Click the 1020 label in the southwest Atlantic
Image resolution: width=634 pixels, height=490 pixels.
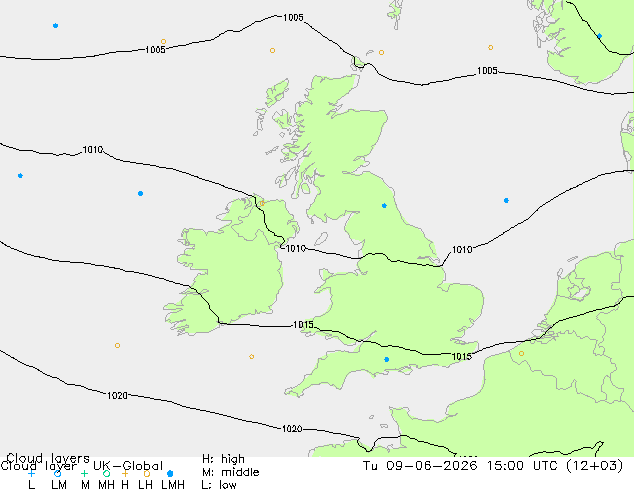click(x=117, y=395)
